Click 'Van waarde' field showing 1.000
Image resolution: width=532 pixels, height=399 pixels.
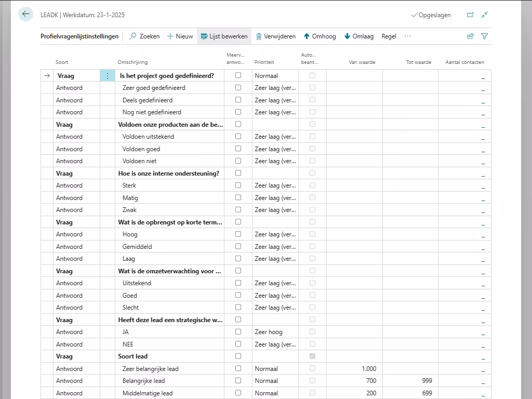click(354, 369)
